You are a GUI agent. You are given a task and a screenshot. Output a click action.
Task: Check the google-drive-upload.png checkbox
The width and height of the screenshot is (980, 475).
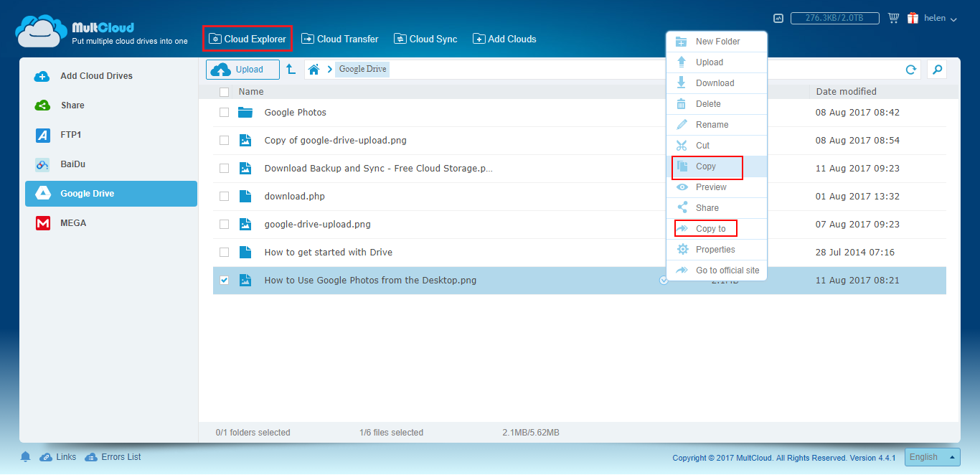(x=225, y=225)
